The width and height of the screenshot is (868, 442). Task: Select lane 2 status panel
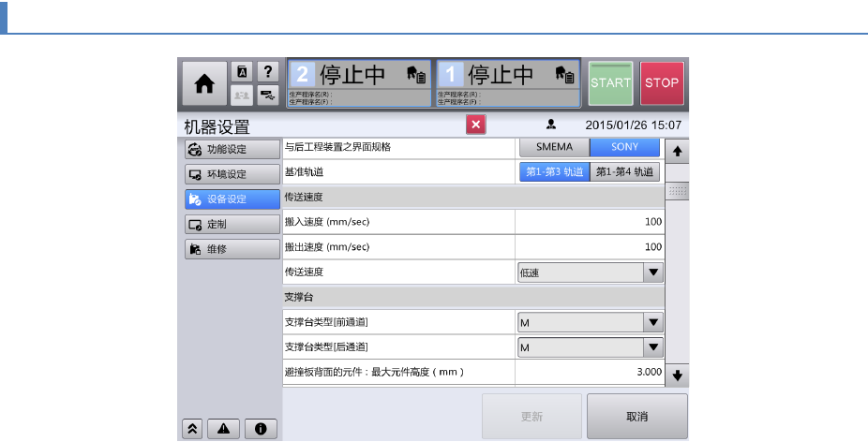point(359,83)
